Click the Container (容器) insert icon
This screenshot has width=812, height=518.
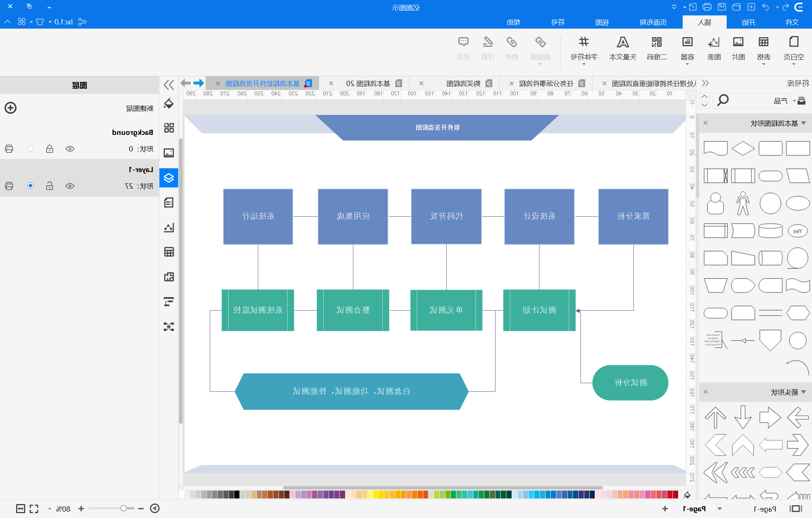point(688,42)
